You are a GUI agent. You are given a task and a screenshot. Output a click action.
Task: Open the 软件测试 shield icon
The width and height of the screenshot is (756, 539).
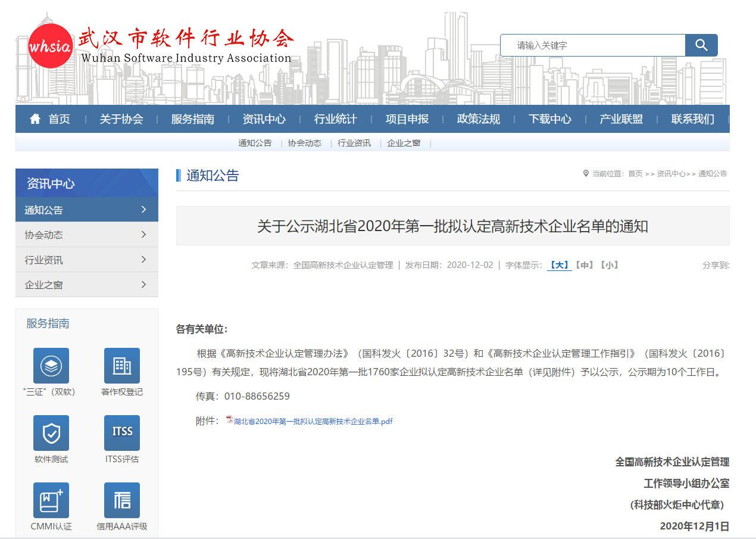pyautogui.click(x=51, y=432)
